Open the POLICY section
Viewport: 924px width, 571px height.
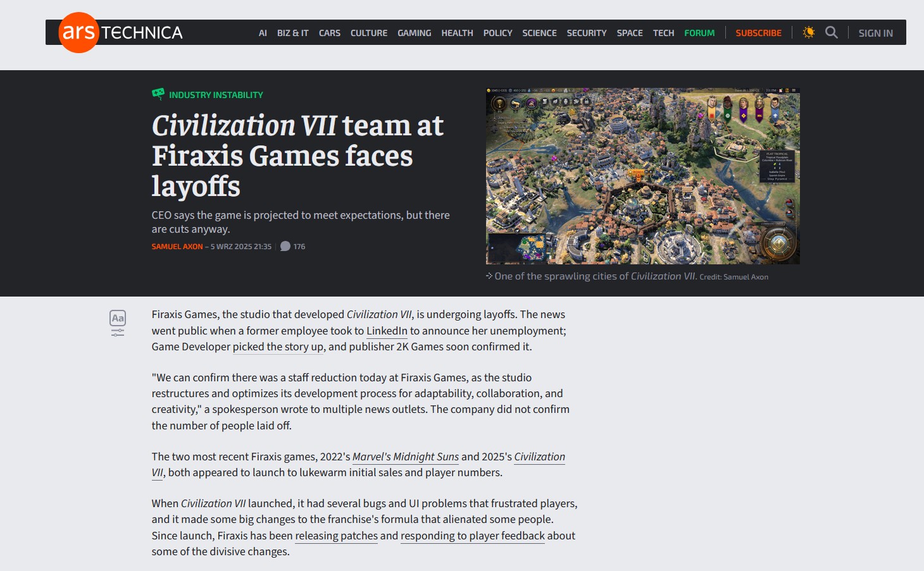coord(497,33)
